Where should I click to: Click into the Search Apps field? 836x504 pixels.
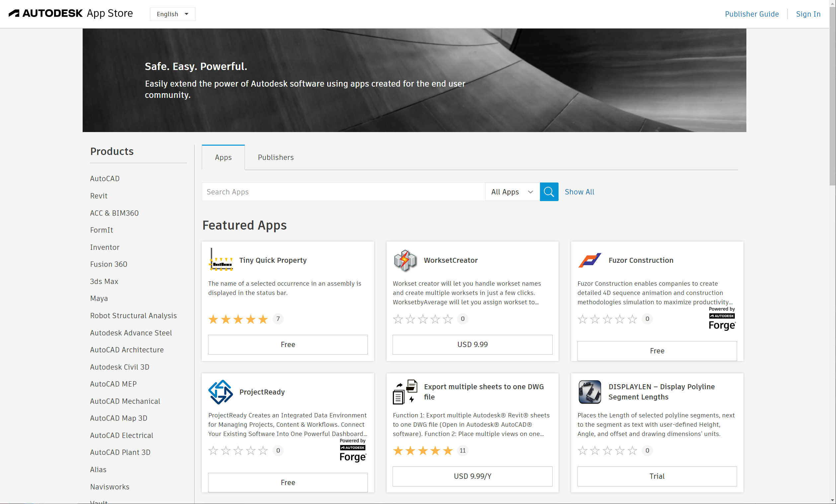point(343,192)
